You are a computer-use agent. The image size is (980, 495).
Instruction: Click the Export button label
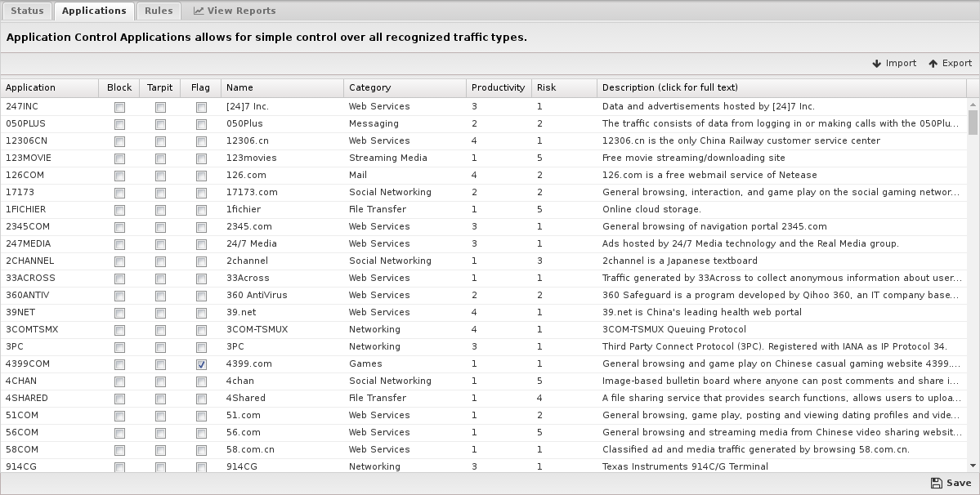tap(957, 63)
